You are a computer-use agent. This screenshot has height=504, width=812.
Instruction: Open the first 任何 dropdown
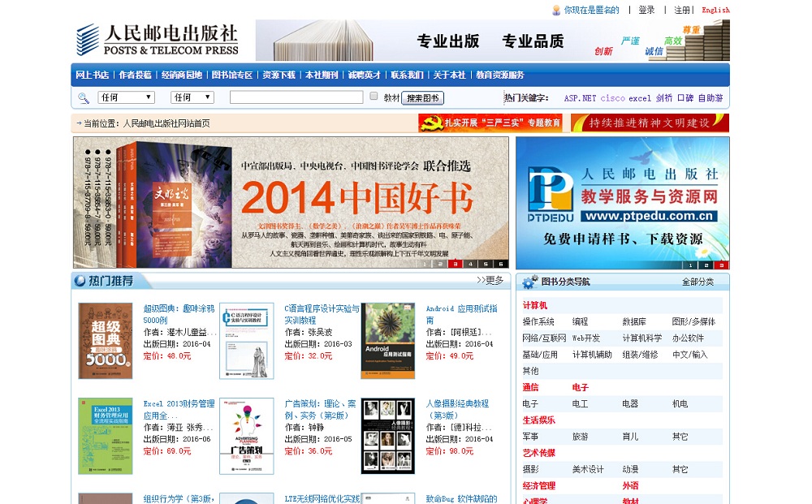(126, 97)
